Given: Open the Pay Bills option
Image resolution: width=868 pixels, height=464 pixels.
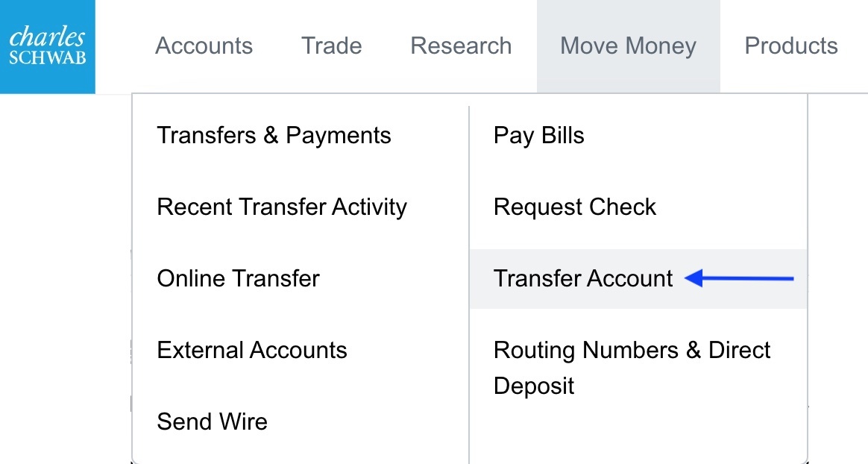Looking at the screenshot, I should [x=538, y=136].
